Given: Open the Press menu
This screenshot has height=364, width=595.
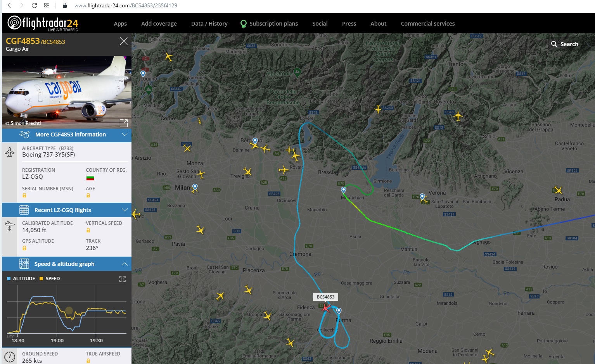Looking at the screenshot, I should (x=349, y=24).
